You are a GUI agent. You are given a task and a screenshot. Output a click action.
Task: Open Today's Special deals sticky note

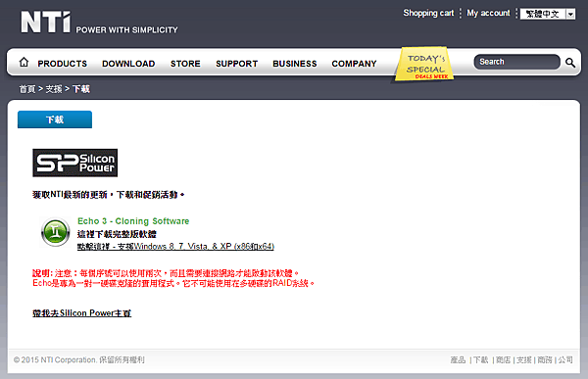pyautogui.click(x=425, y=64)
